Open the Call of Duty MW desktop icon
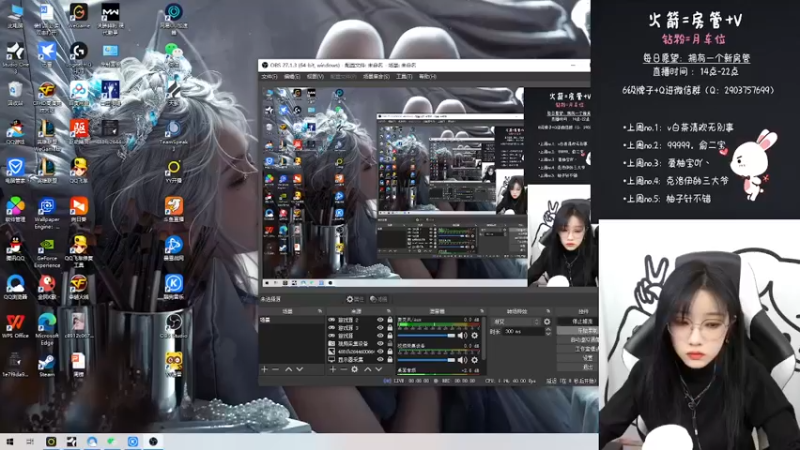This screenshot has height=450, width=800. 110,17
